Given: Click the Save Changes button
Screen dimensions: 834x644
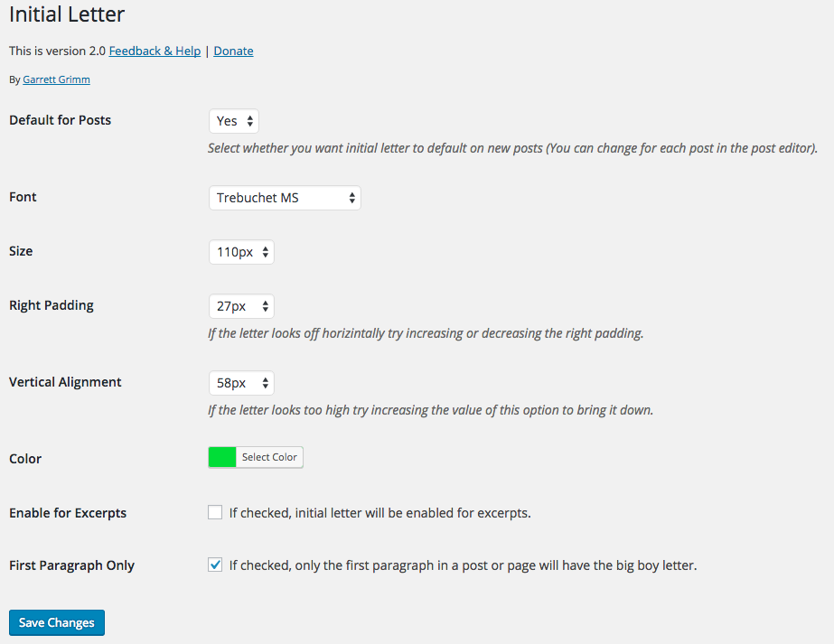Looking at the screenshot, I should pyautogui.click(x=57, y=622).
